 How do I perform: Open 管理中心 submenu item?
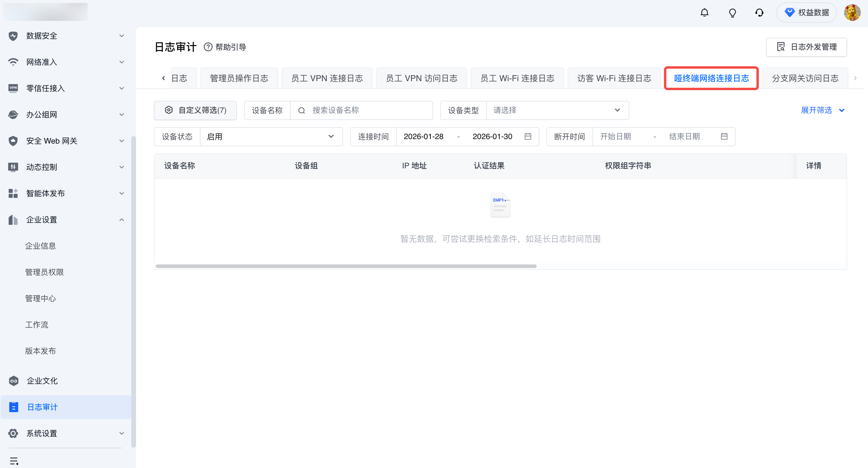(x=41, y=298)
